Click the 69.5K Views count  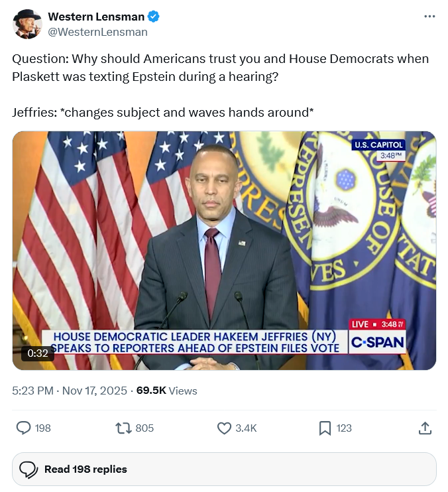(x=166, y=391)
